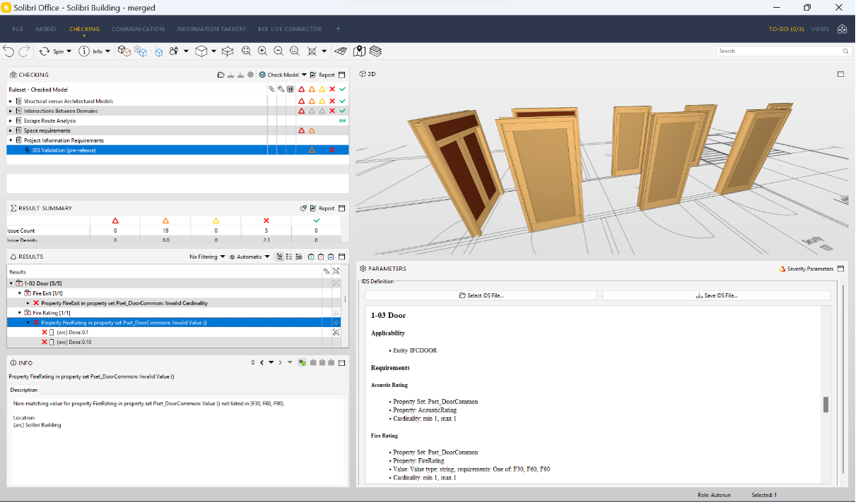Open the TO-DO (0/3) list
Viewport: 858px width, 504px height.
[x=787, y=29]
